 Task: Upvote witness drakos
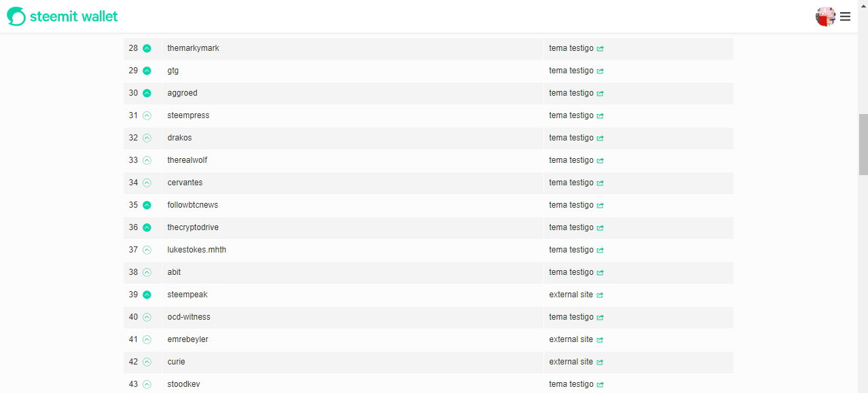(147, 138)
